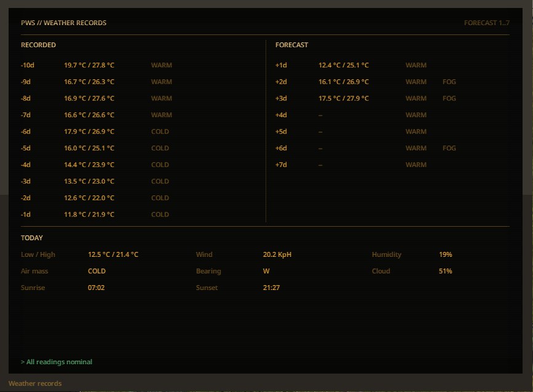Click the All readings nominal status line

pos(57,362)
